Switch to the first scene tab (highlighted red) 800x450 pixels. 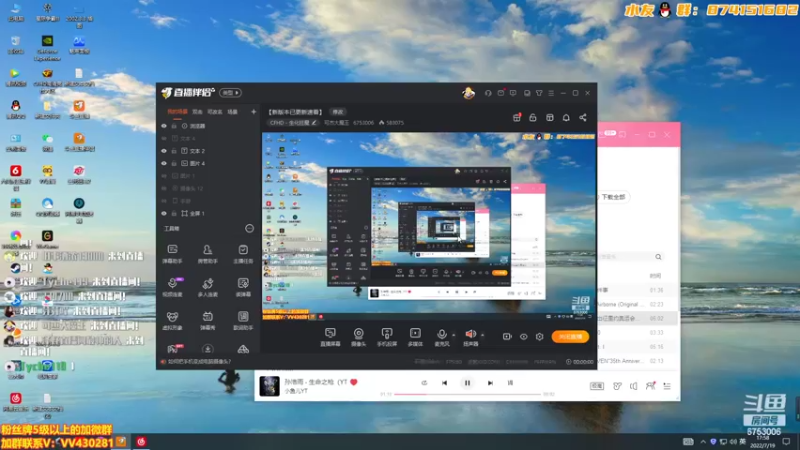tap(178, 112)
